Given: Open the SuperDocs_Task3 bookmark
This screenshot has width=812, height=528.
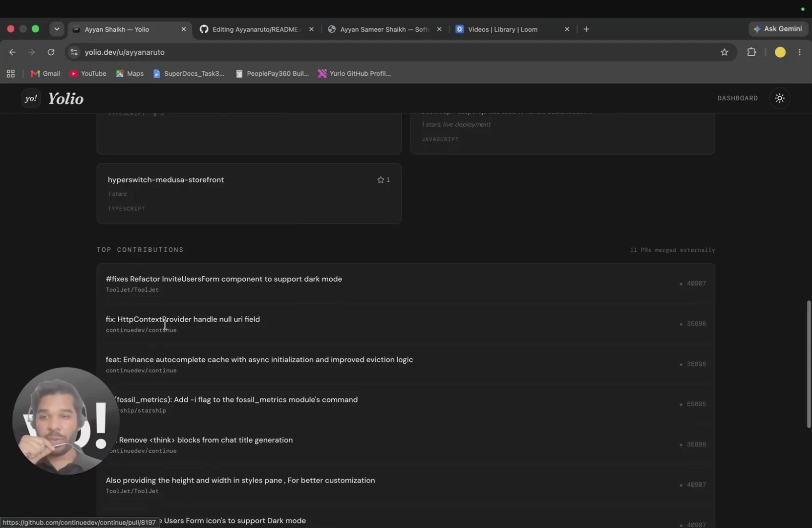Looking at the screenshot, I should tap(189, 74).
